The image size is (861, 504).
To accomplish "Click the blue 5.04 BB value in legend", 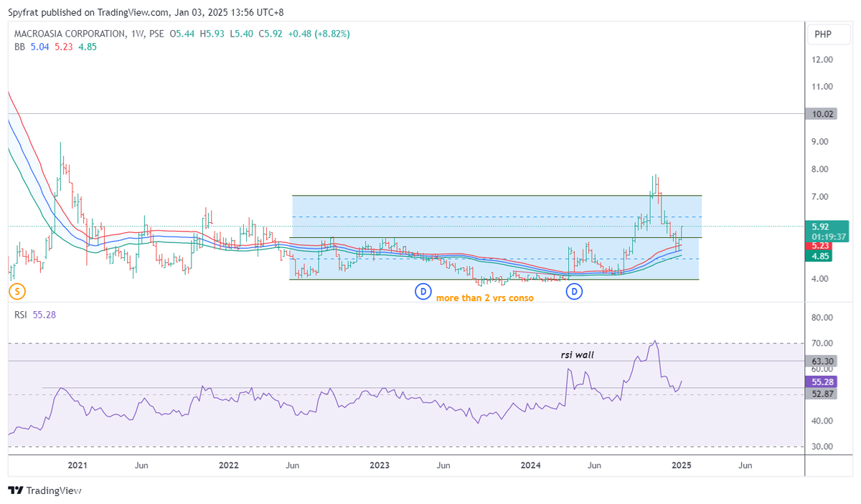I will click(x=39, y=47).
